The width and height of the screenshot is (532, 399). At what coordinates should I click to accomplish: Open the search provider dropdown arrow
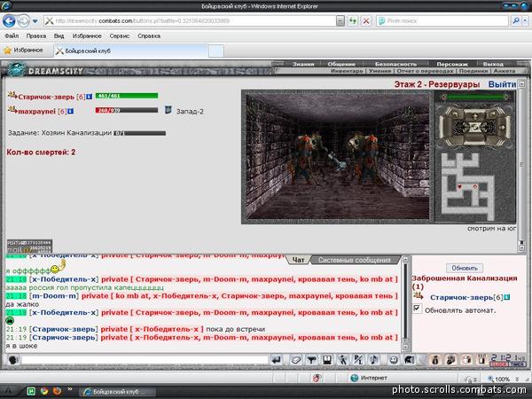[x=525, y=21]
